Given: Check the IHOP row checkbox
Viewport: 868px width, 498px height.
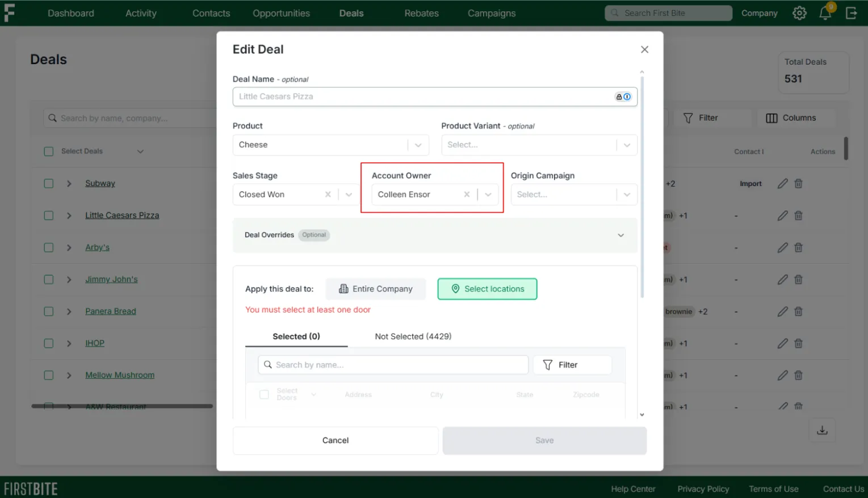Looking at the screenshot, I should (49, 343).
